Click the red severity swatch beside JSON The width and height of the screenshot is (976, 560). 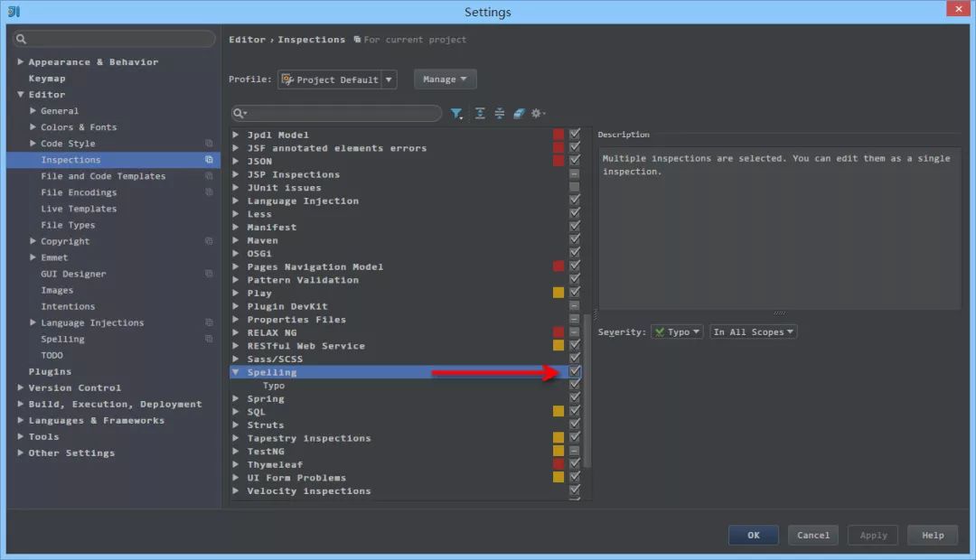pos(558,161)
